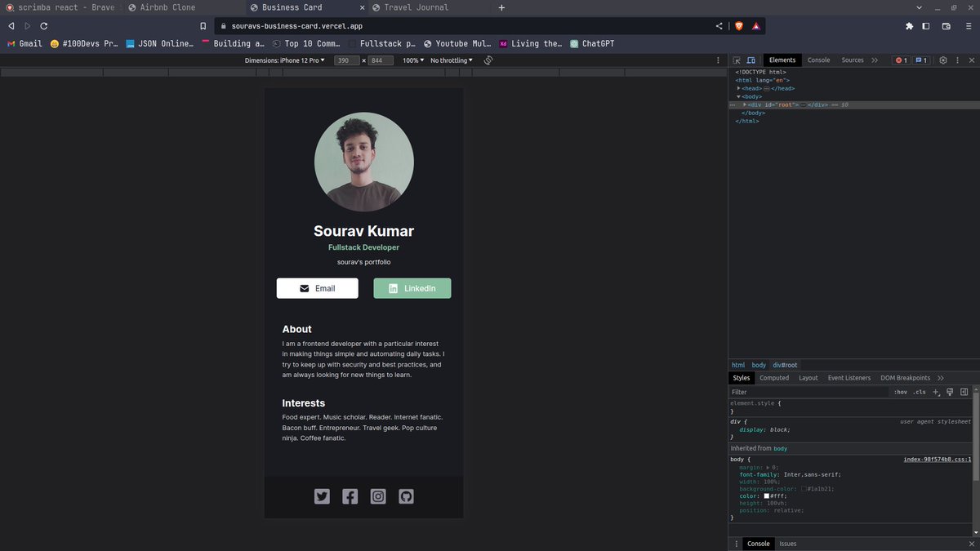
Task: Click the LinkedIn button on the card
Action: pyautogui.click(x=412, y=288)
